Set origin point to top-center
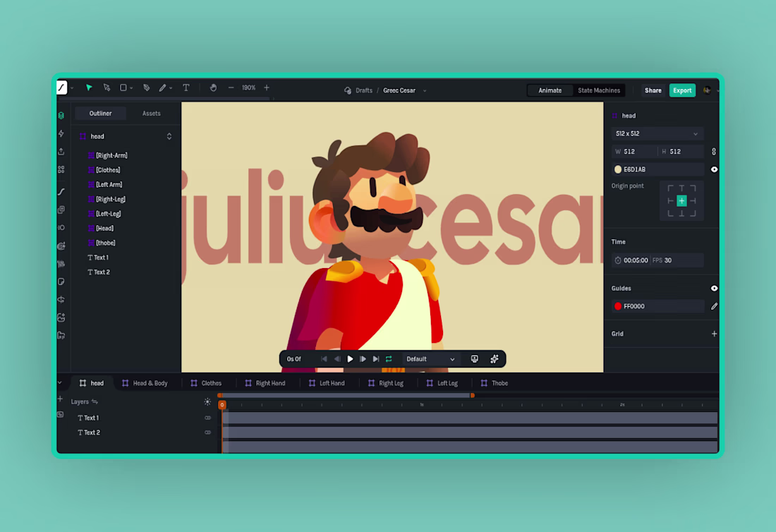The width and height of the screenshot is (776, 532). [x=681, y=188]
